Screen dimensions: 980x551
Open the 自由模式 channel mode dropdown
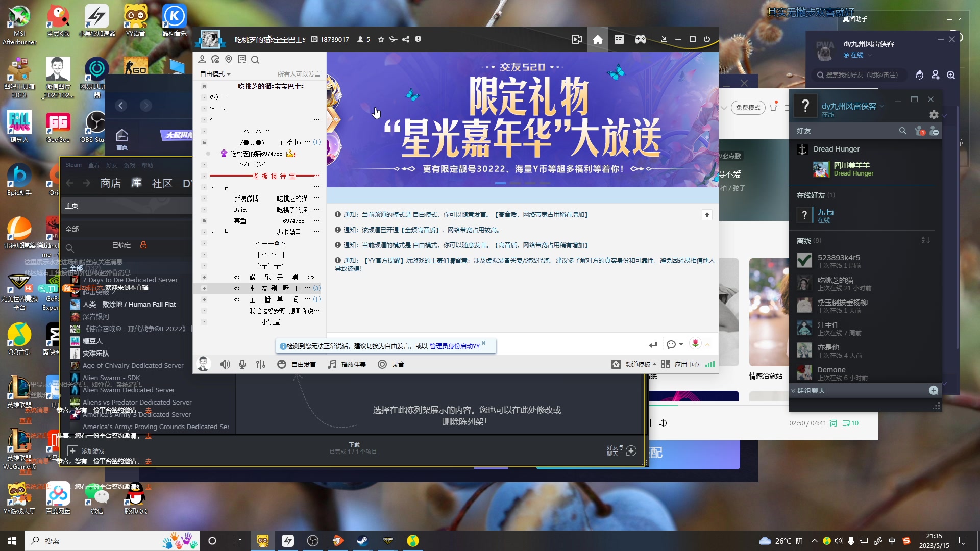(x=215, y=74)
